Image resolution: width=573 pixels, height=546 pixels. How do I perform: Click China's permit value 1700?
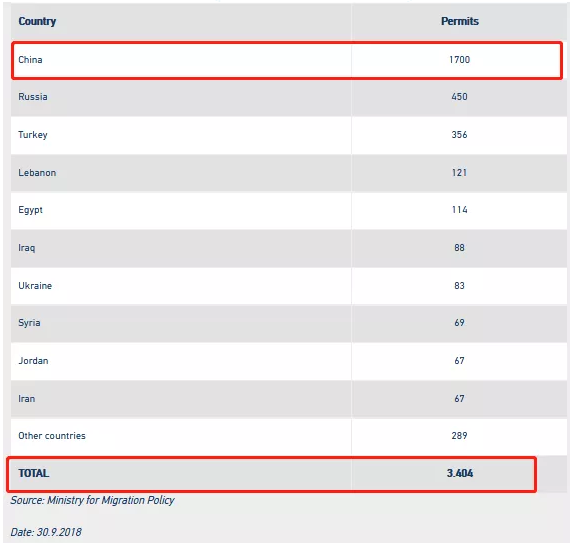coord(459,60)
